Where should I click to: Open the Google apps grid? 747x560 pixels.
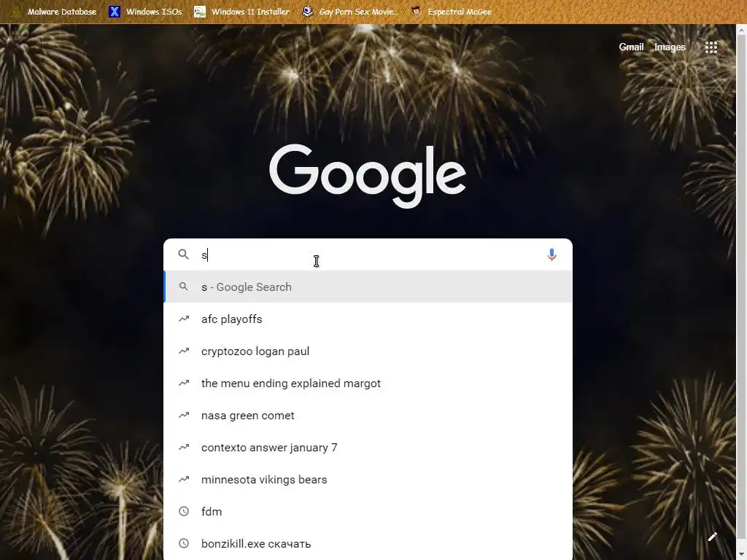[x=711, y=47]
